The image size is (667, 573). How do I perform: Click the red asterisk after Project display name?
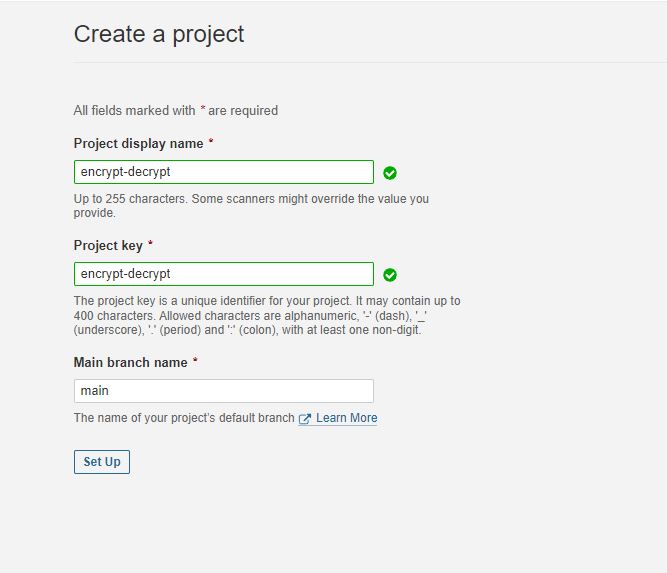click(x=211, y=141)
